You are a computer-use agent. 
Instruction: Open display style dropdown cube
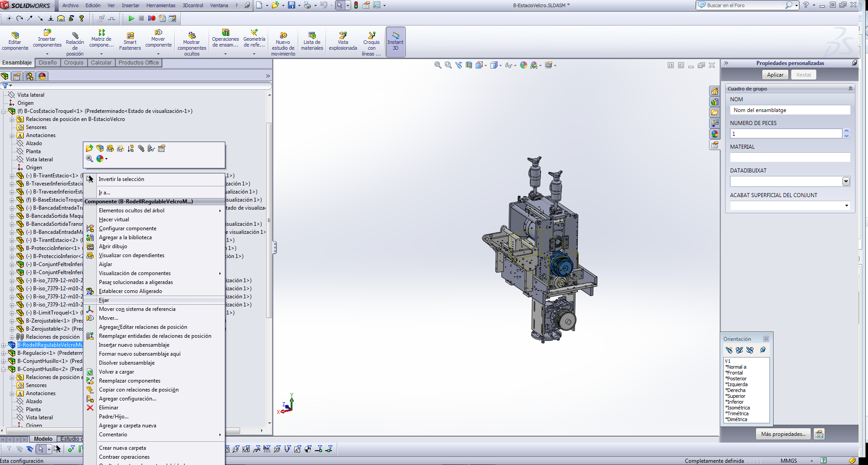495,65
